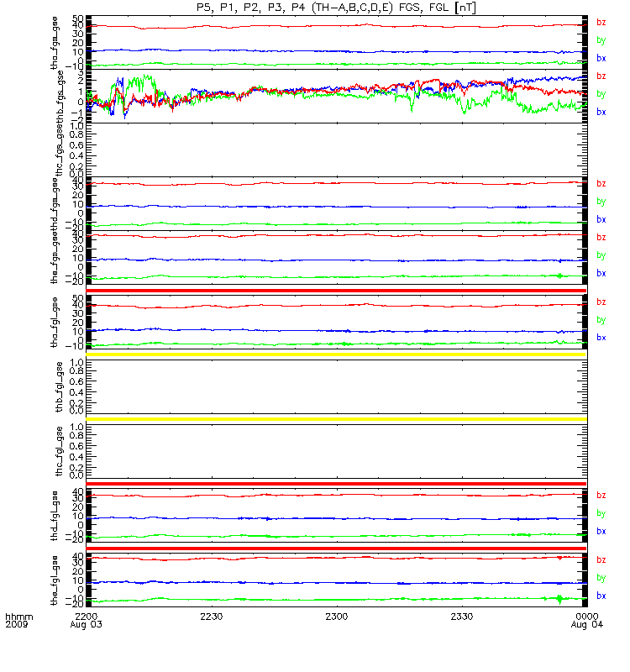Click the 'Aug 03' date label
Image resolution: width=630 pixels, height=672 pixels.
tap(87, 624)
